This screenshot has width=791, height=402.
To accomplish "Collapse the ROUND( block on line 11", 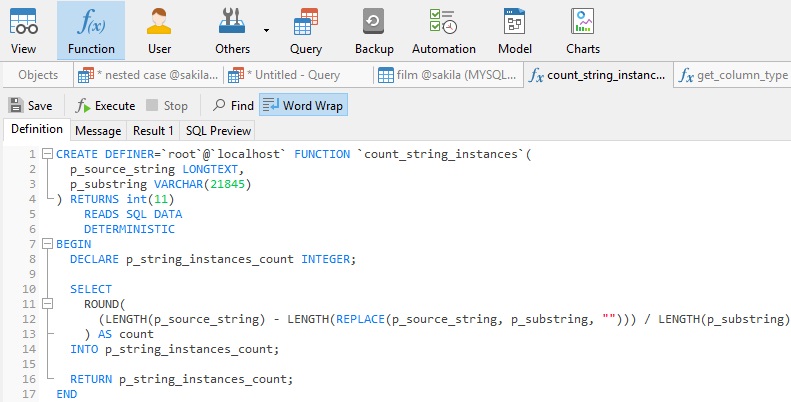I will 47,304.
